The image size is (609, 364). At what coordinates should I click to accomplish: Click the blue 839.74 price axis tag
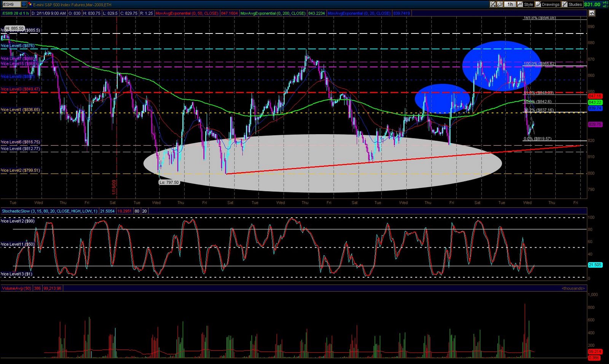(595, 108)
